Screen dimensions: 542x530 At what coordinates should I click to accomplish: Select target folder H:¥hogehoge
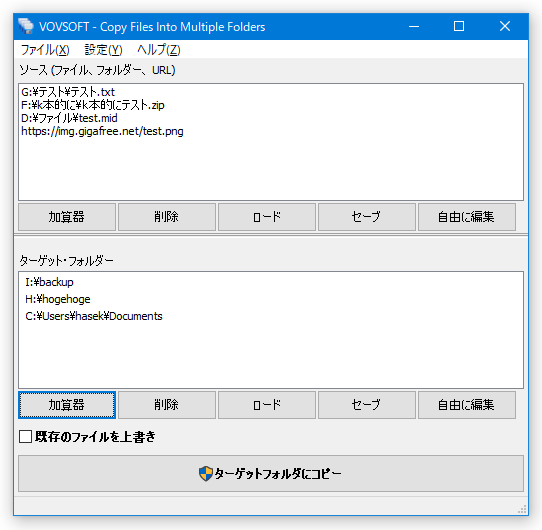point(57,299)
